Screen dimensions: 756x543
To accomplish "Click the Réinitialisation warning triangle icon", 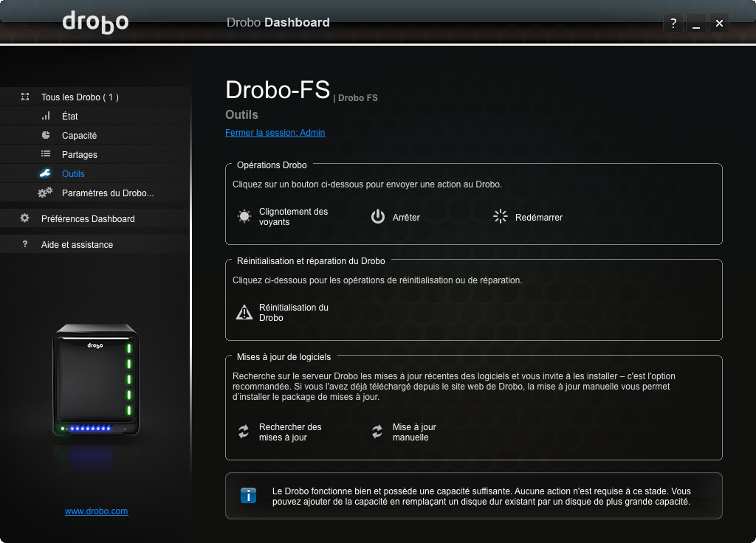I will click(244, 312).
